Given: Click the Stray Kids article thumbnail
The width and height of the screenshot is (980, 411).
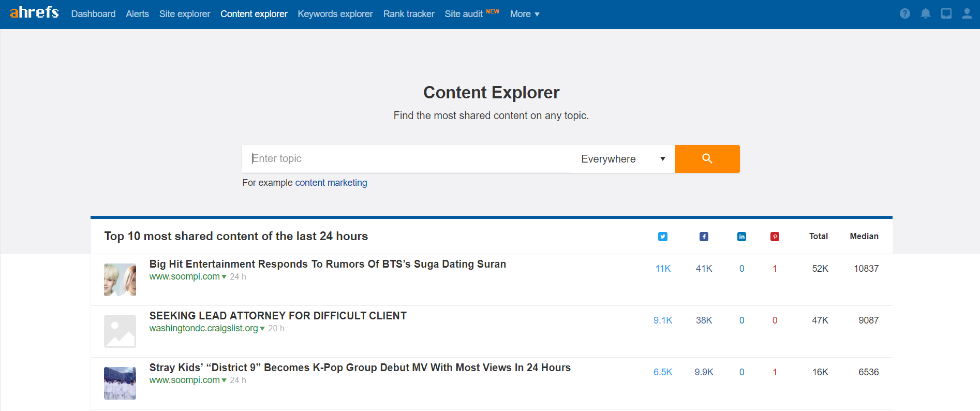Looking at the screenshot, I should point(120,383).
